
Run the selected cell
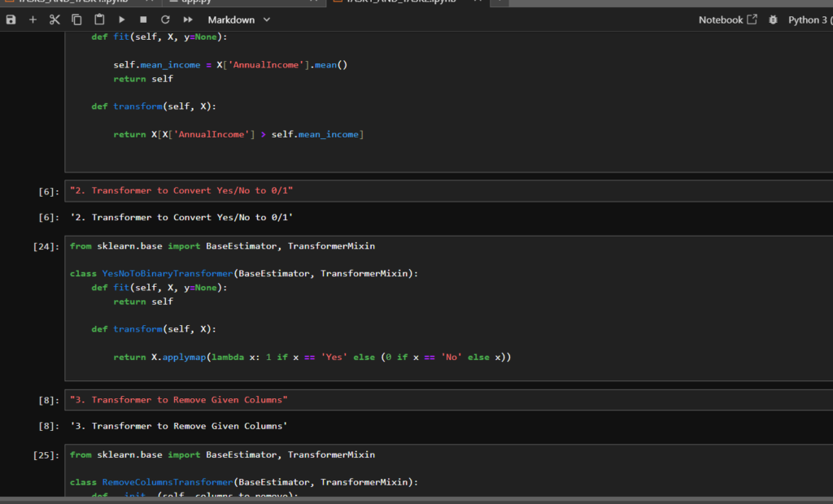pyautogui.click(x=122, y=20)
